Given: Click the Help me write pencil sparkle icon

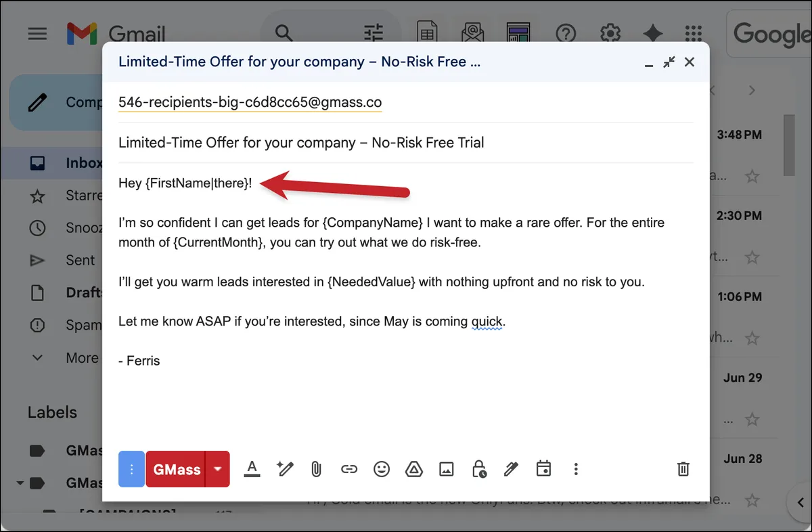Looking at the screenshot, I should pos(285,468).
